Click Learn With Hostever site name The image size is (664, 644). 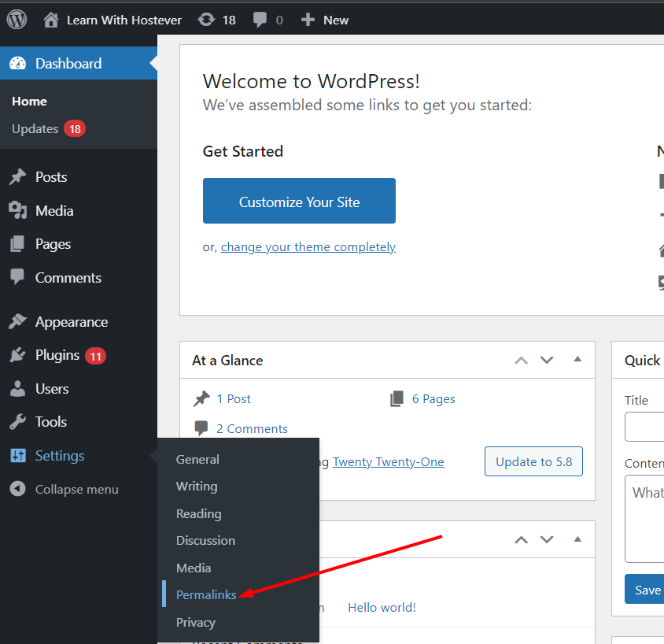(124, 20)
